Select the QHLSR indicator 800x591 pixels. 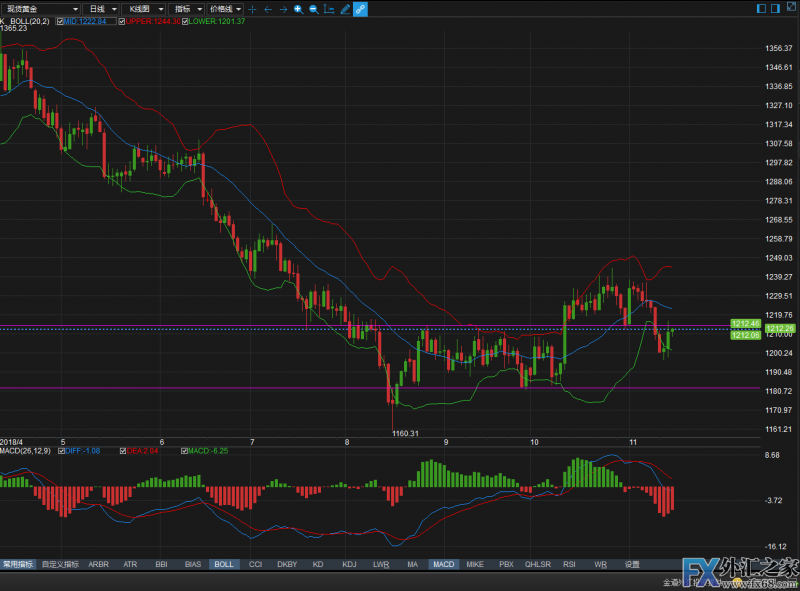point(538,564)
